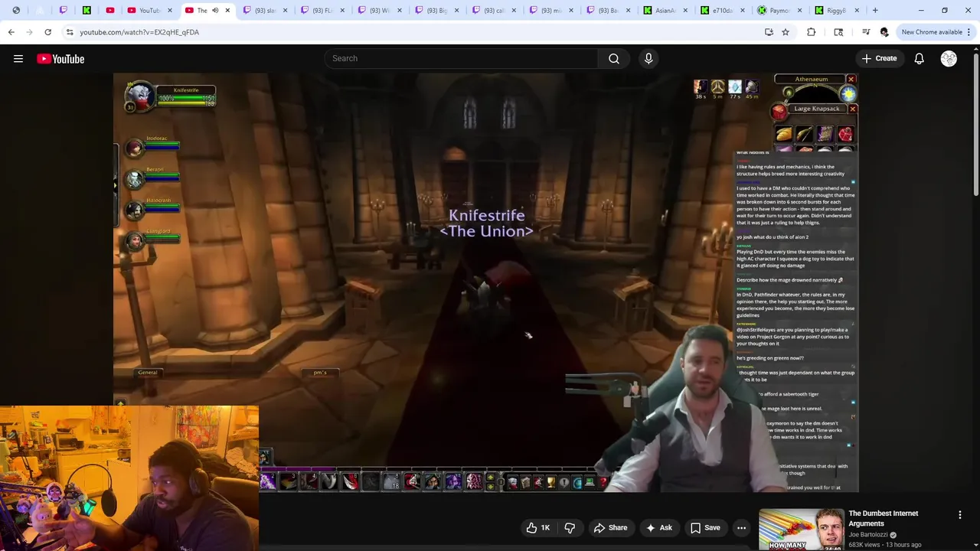The image size is (980, 551).
Task: Open YouTube notifications bell
Action: 919,59
